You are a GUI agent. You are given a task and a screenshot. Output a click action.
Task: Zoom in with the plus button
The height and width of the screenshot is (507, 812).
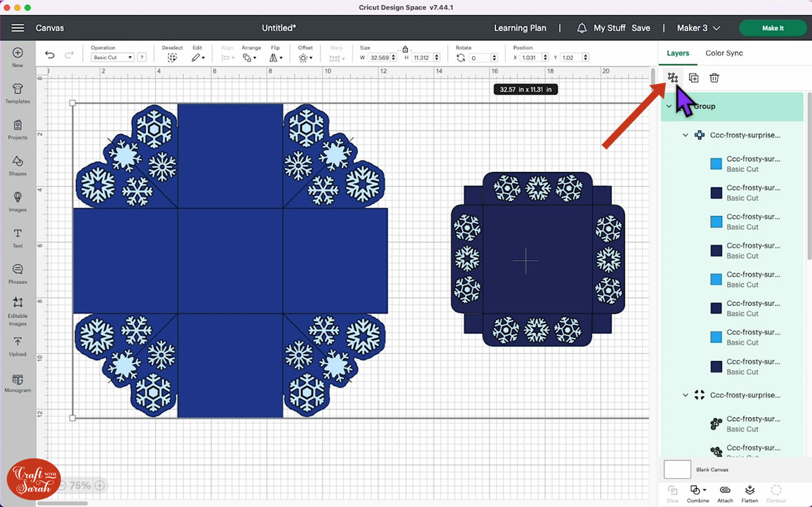[x=99, y=485]
